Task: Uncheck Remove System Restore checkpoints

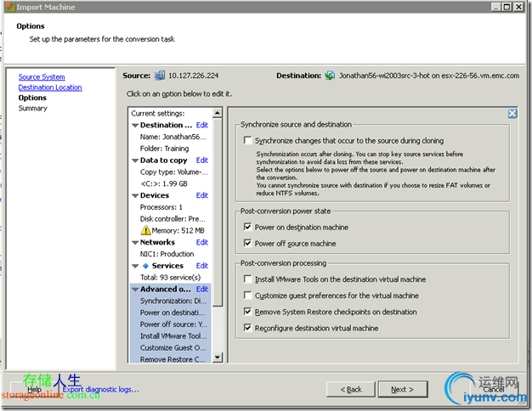Action: click(x=247, y=312)
